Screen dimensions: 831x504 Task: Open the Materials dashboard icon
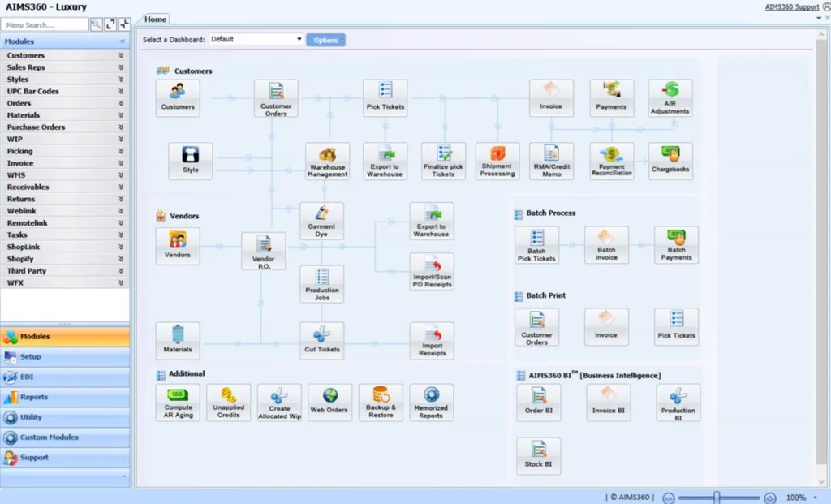pyautogui.click(x=178, y=340)
